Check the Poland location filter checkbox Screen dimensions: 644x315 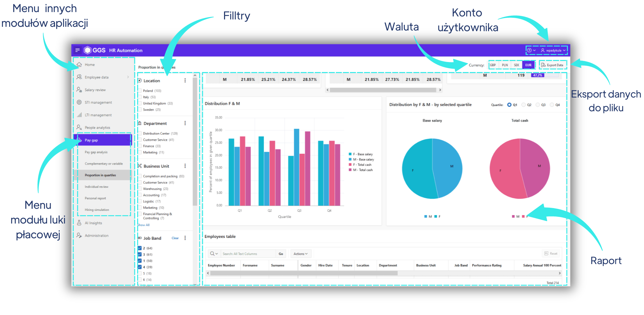[140, 91]
